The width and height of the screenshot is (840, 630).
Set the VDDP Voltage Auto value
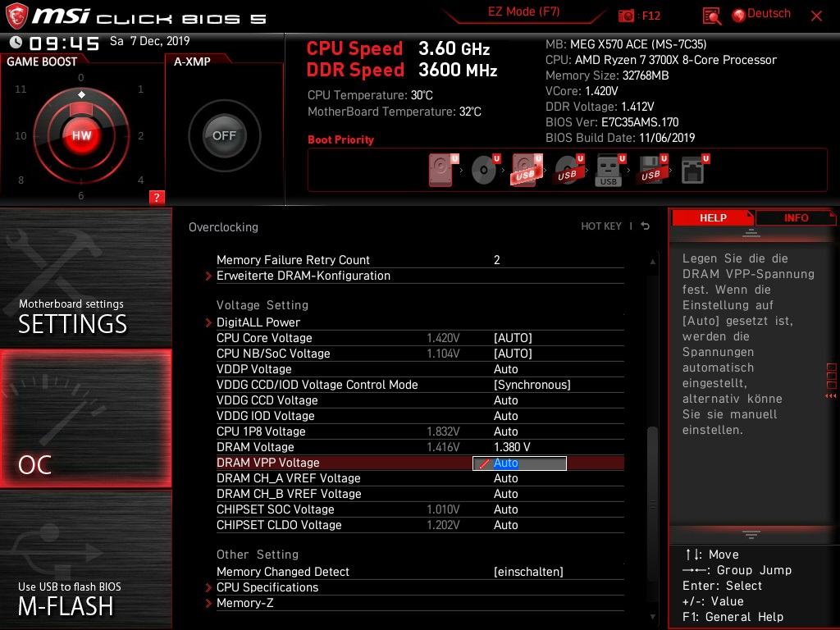tap(505, 369)
